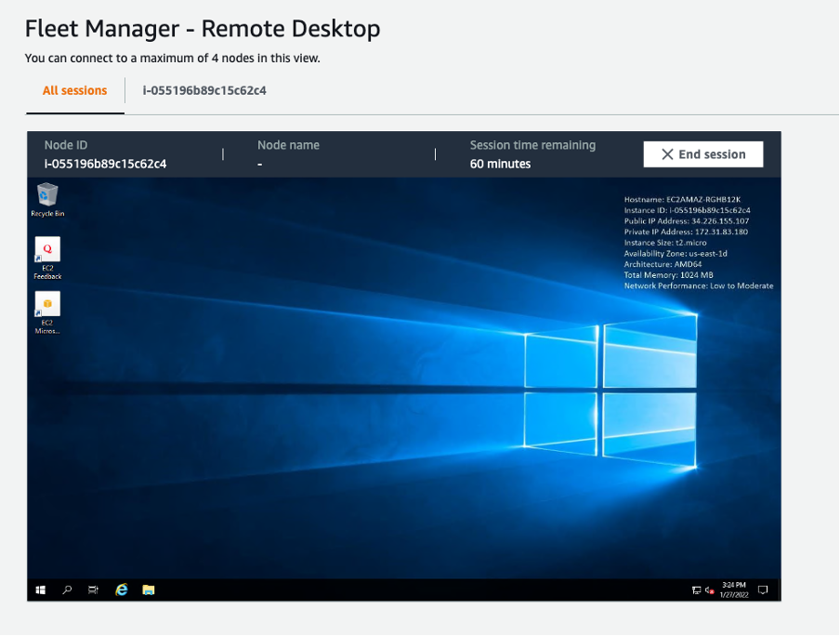Click the 60 minutes remaining value
This screenshot has width=840, height=636.
click(500, 164)
